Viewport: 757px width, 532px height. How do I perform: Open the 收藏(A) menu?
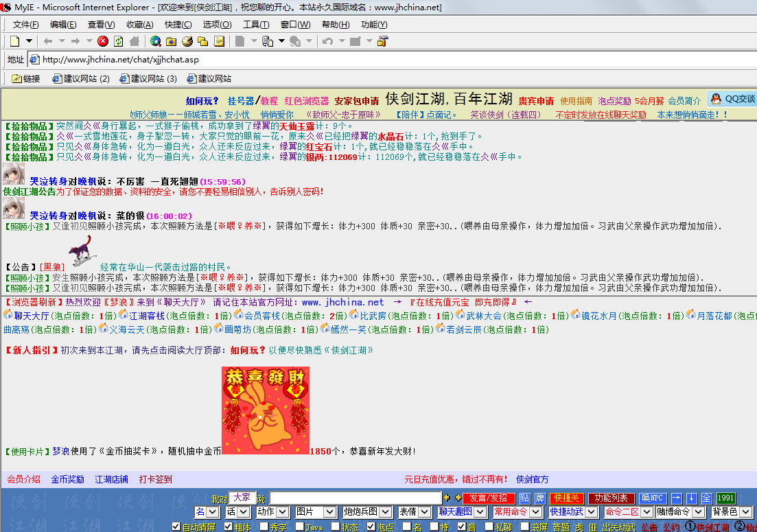[x=139, y=25]
